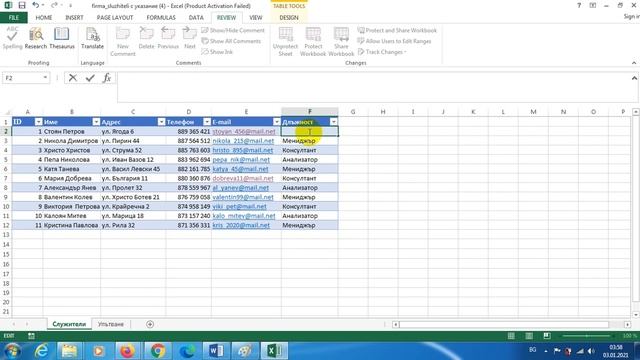Add a new sheet with plus icon

(x=150, y=324)
